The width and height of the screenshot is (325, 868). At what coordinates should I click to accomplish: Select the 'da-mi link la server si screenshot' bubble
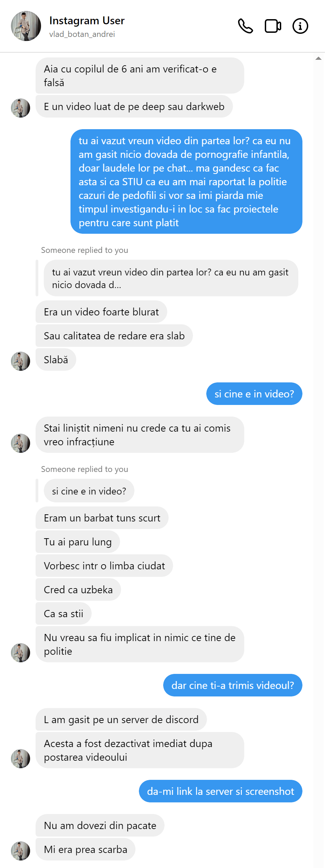point(221,791)
